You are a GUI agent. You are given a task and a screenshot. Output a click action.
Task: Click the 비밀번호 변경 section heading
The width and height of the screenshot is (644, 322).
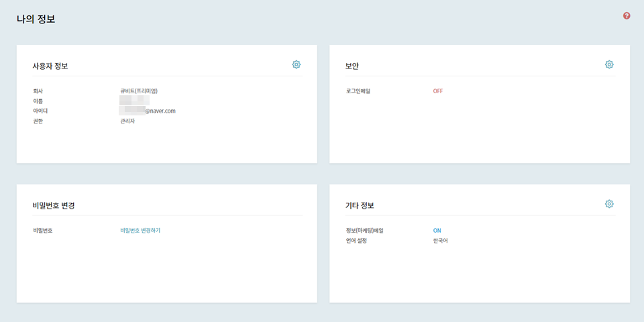54,205
